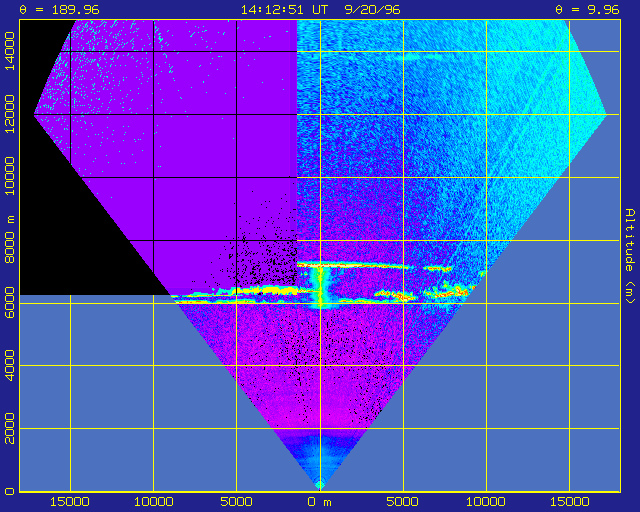
Task: Click the 8000 m altitude tick label
Action: (9, 240)
